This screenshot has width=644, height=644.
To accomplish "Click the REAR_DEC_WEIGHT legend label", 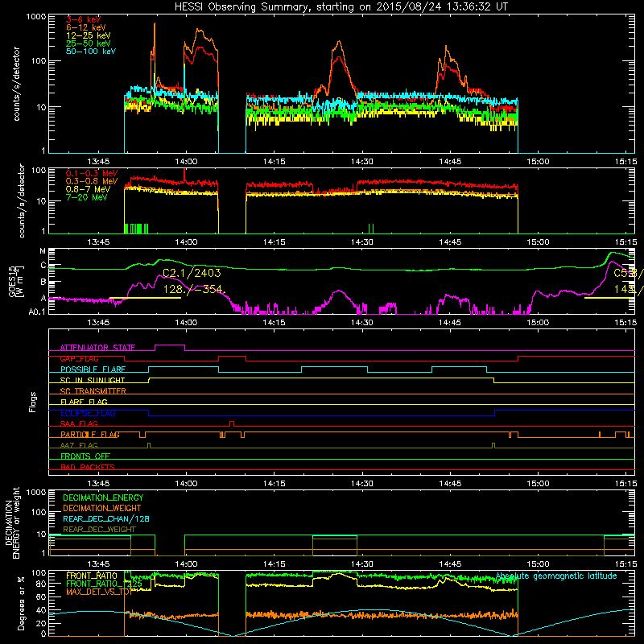I will pyautogui.click(x=99, y=530).
